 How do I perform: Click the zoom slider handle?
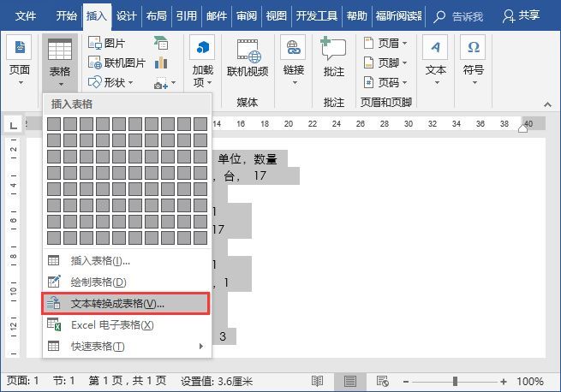point(455,381)
